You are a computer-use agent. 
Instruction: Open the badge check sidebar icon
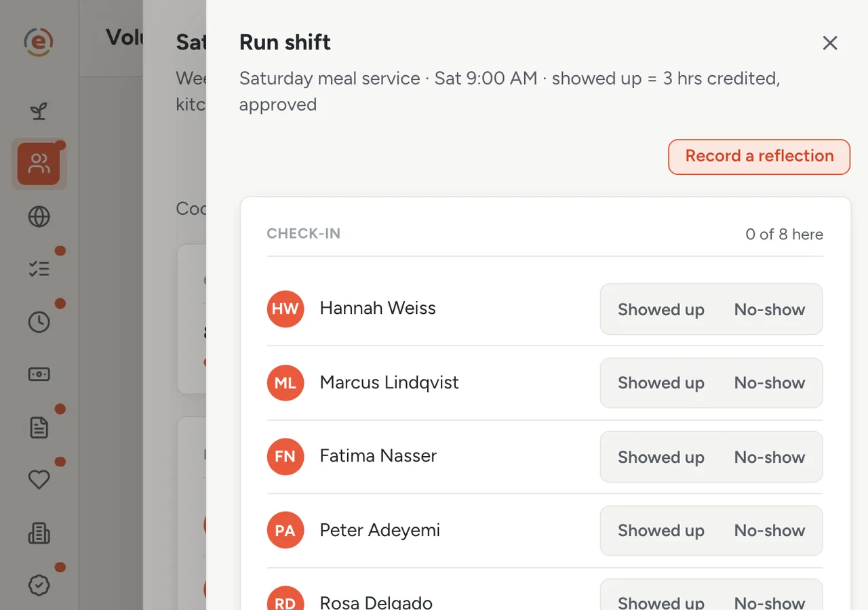pyautogui.click(x=39, y=585)
